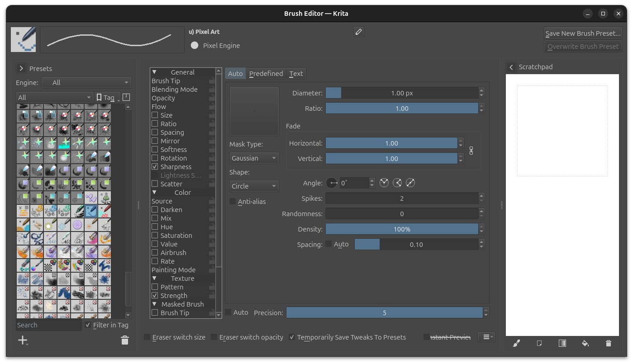
Task: Open preset view options icon beside Tag
Action: 126,97
